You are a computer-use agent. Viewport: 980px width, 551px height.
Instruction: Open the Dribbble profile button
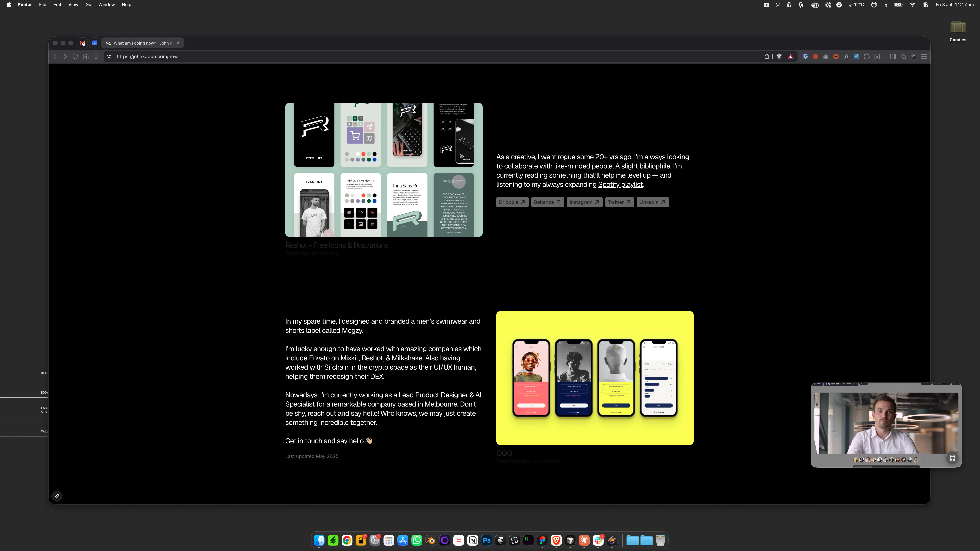(x=512, y=202)
